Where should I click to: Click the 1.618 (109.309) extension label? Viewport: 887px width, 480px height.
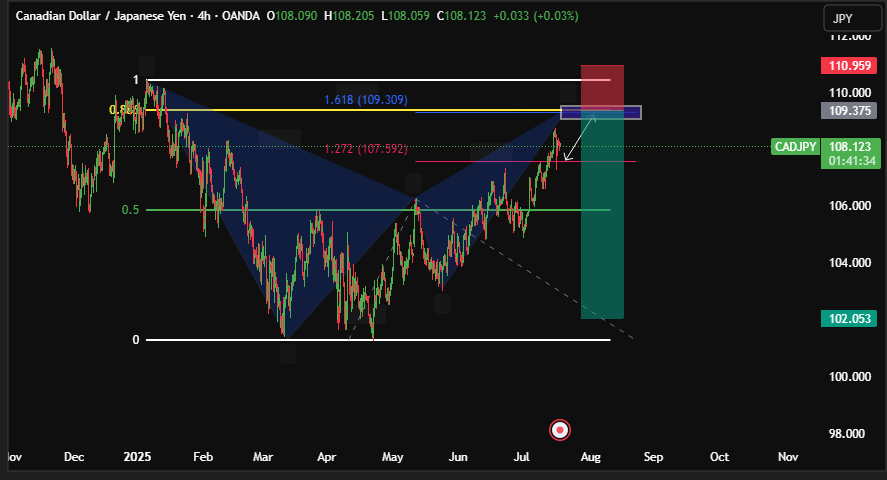pos(365,100)
